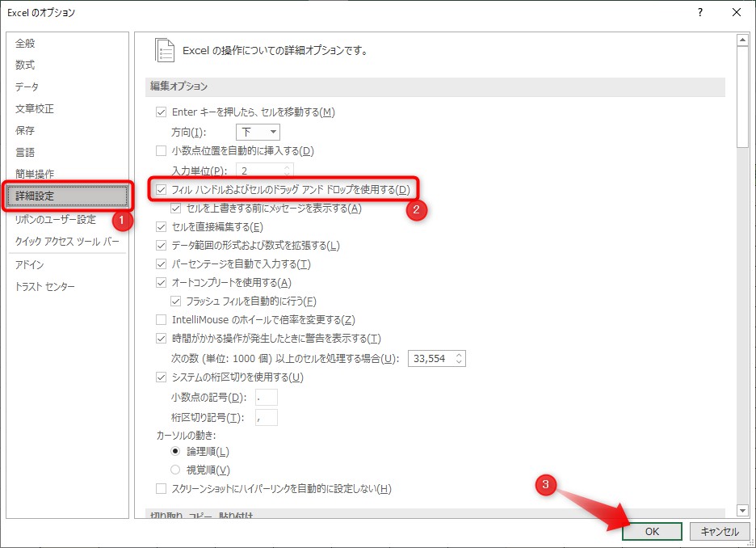756x548 pixels.
Task: Open the 方向 direction dropdown
Action: click(x=258, y=132)
